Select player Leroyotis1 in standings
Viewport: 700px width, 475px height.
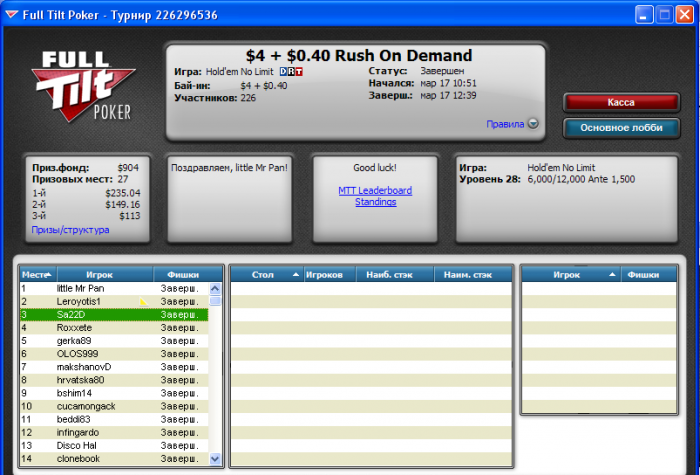114,302
